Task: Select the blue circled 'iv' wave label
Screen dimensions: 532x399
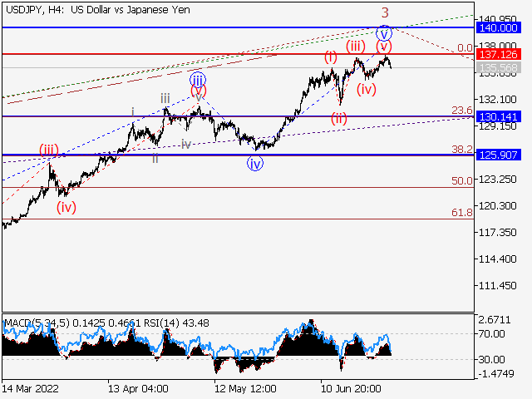Action: 255,164
